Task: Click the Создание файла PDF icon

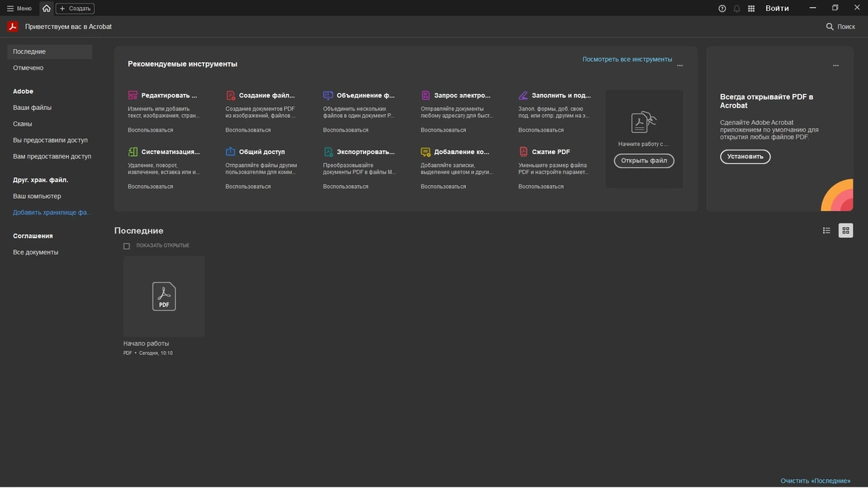Action: (230, 95)
